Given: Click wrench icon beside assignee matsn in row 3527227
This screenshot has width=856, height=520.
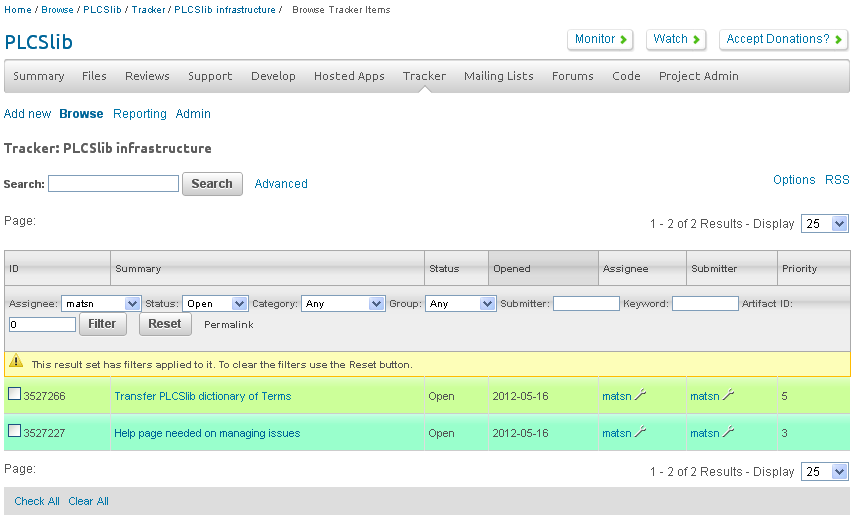Looking at the screenshot, I should [x=640, y=432].
